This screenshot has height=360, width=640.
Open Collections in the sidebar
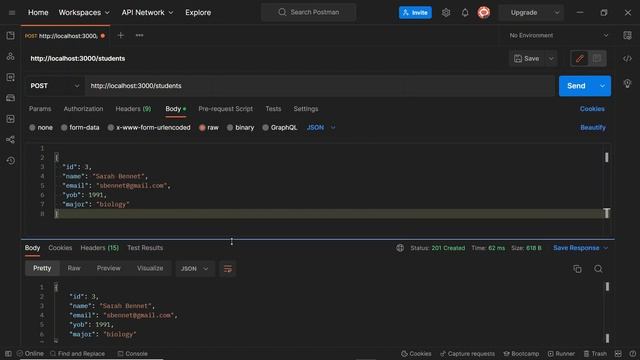click(x=10, y=36)
